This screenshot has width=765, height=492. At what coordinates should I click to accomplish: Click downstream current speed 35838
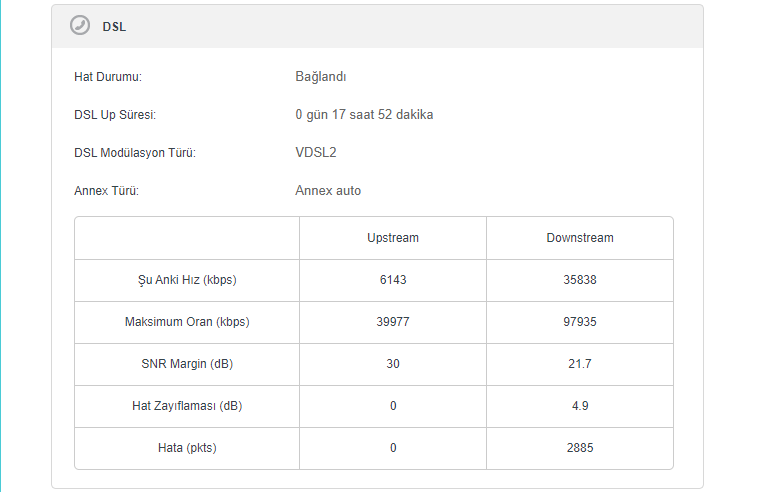(580, 280)
